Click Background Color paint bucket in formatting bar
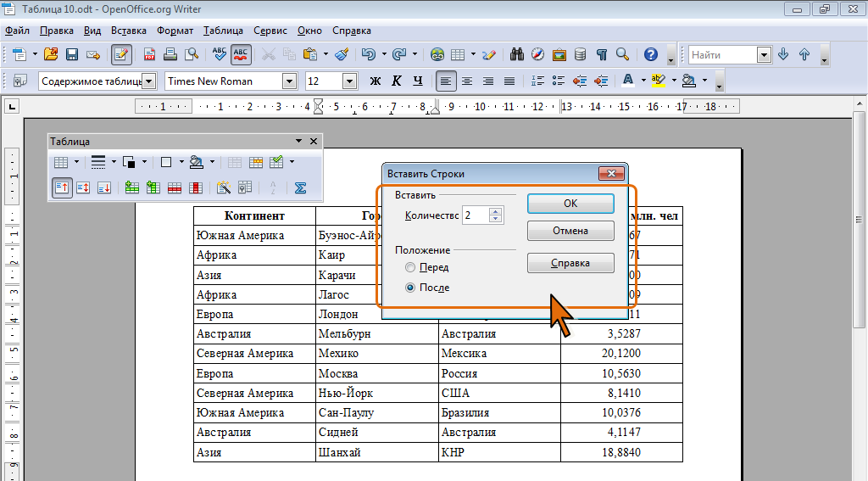 pos(688,81)
